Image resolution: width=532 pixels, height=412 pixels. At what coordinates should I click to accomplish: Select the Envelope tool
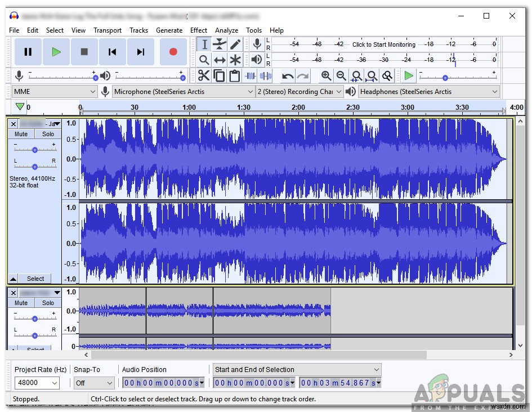[220, 44]
